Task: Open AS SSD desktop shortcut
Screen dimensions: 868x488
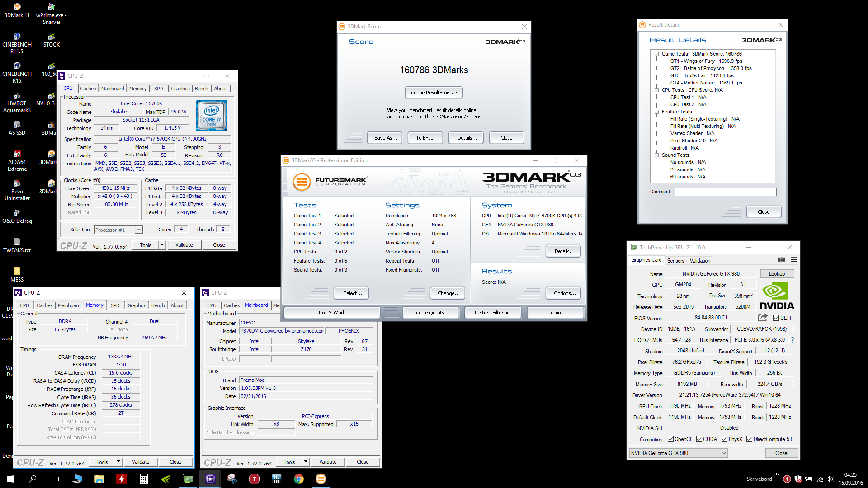Action: 17,128
